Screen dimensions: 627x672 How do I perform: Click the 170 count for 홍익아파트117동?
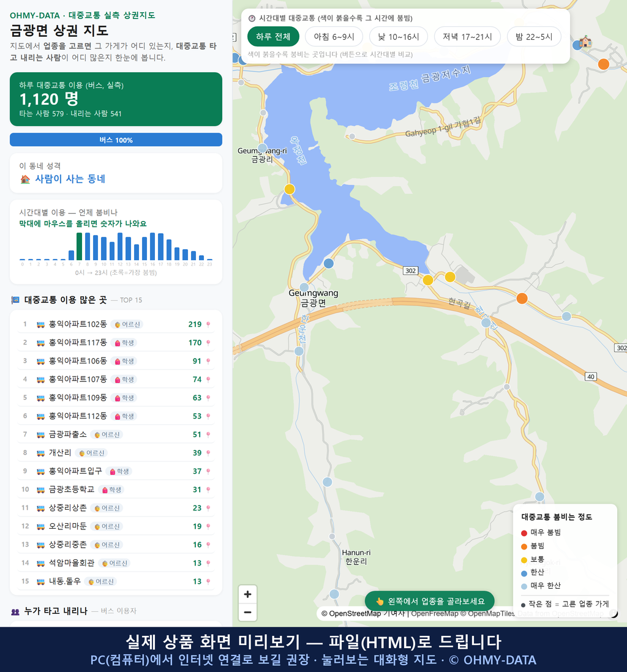(195, 343)
